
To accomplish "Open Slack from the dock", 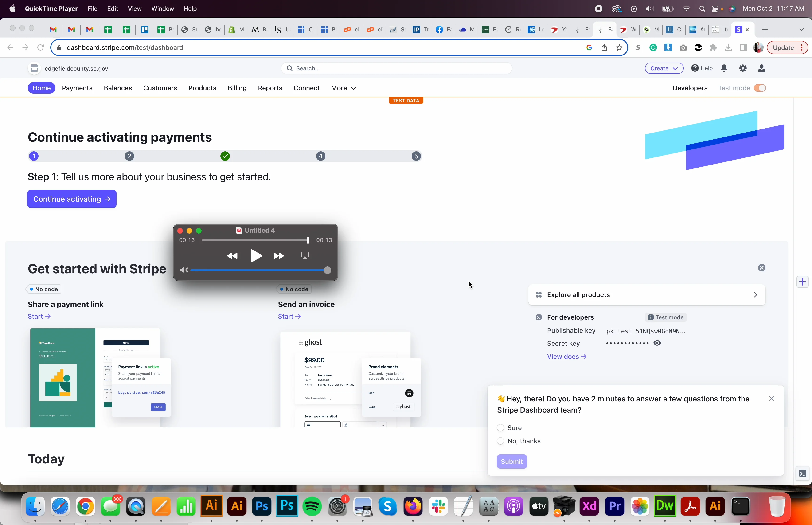I will pyautogui.click(x=438, y=506).
